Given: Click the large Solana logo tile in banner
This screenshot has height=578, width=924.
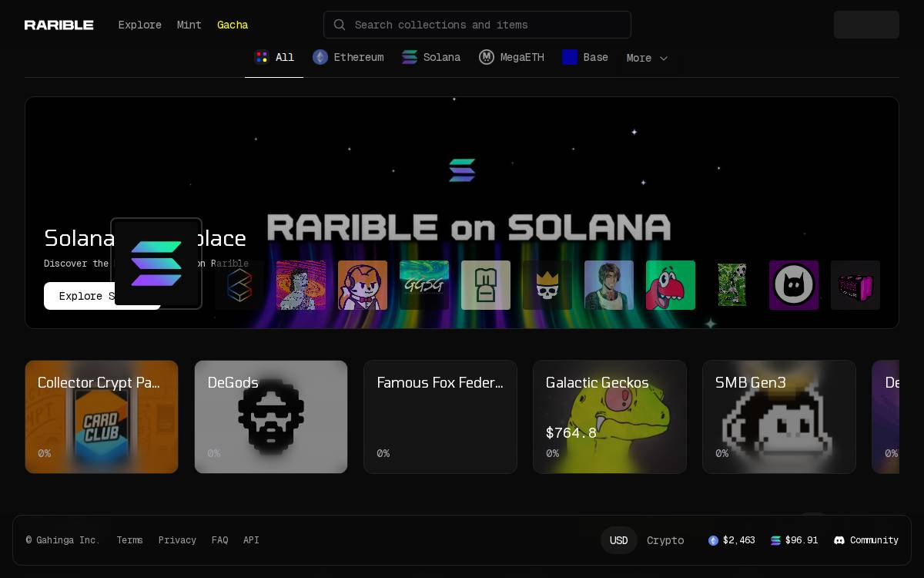Looking at the screenshot, I should pos(156,264).
